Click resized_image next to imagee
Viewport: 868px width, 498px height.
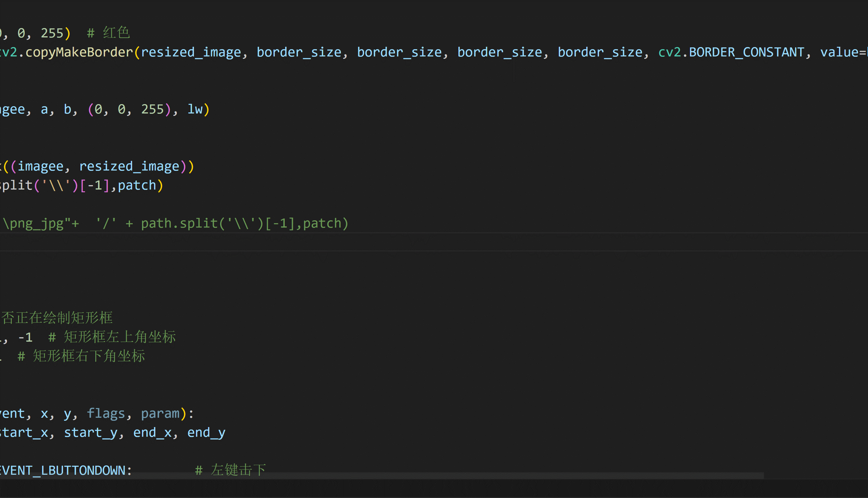(129, 166)
